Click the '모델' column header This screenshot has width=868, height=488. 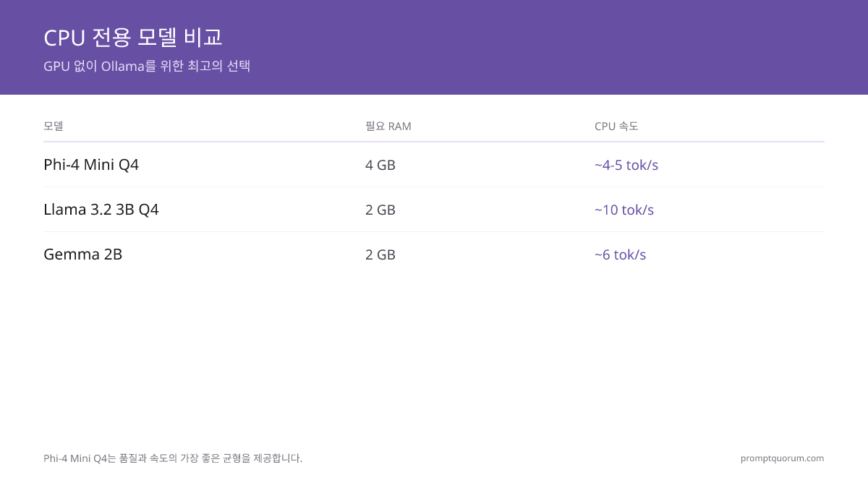coord(54,126)
